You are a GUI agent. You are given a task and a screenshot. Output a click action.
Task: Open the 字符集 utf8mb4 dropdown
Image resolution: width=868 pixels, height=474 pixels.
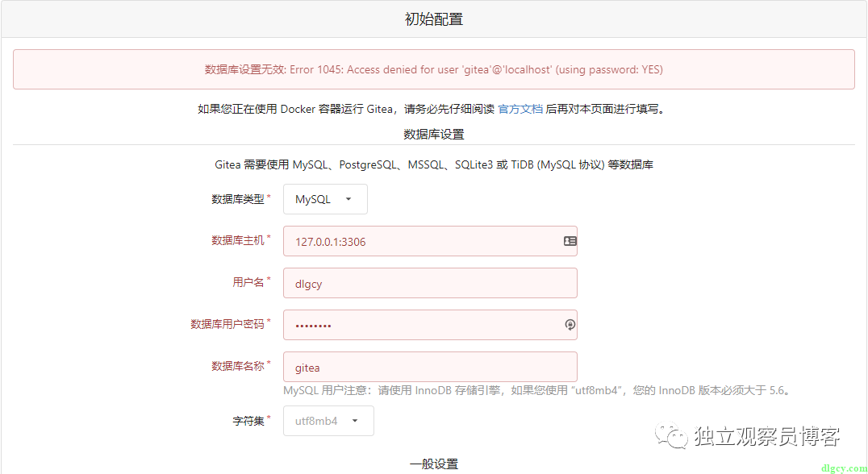click(x=328, y=421)
